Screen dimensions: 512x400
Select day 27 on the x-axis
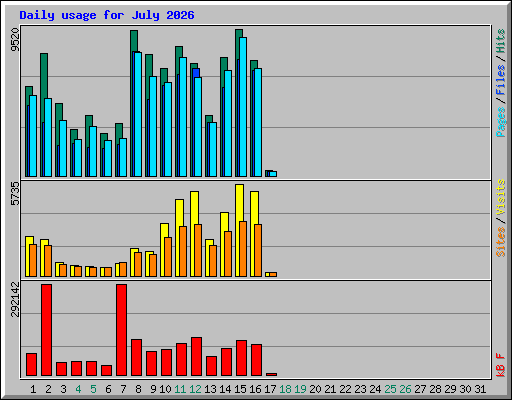click(x=420, y=389)
